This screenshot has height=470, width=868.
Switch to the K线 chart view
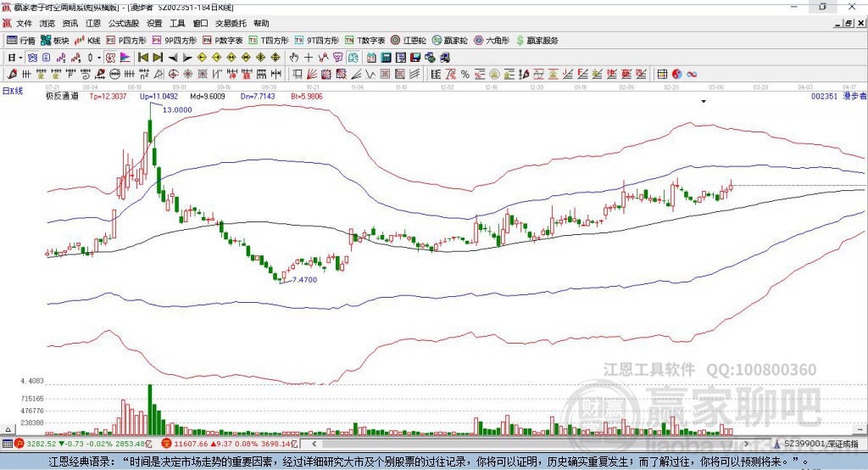87,41
